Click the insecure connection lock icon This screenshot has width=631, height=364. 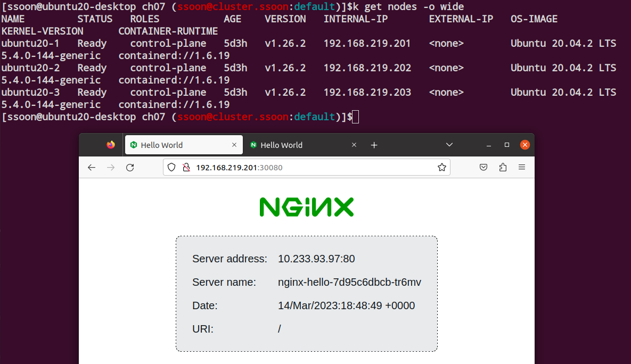tap(186, 167)
